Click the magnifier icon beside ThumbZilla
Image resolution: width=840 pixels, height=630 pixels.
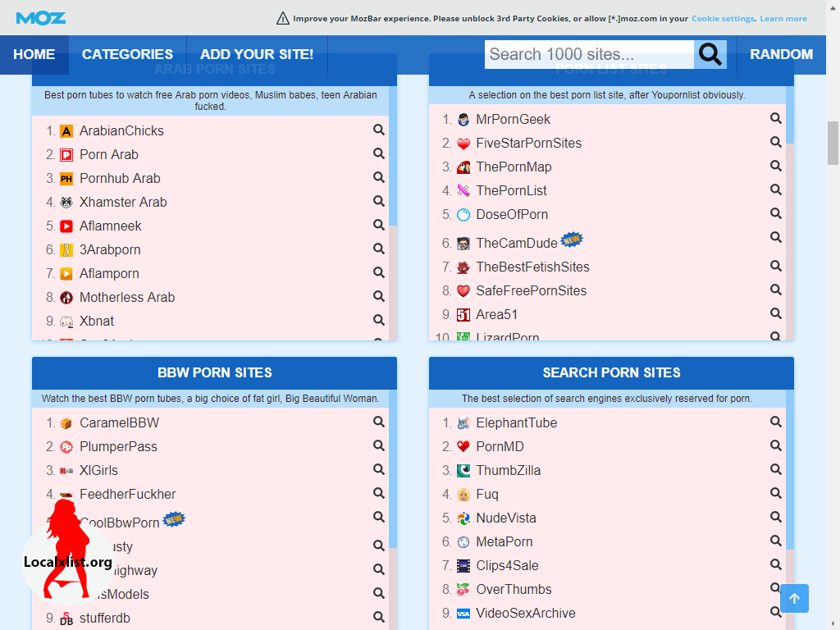776,469
